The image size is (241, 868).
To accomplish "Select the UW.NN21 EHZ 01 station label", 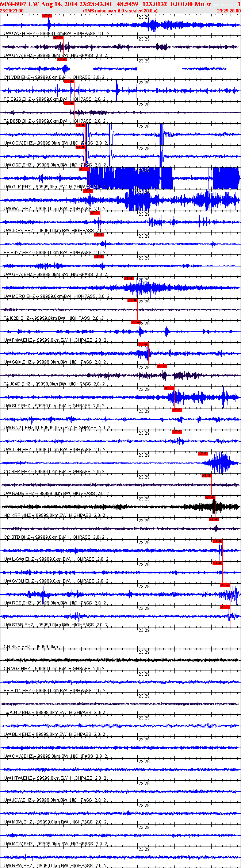I will tap(22, 428).
